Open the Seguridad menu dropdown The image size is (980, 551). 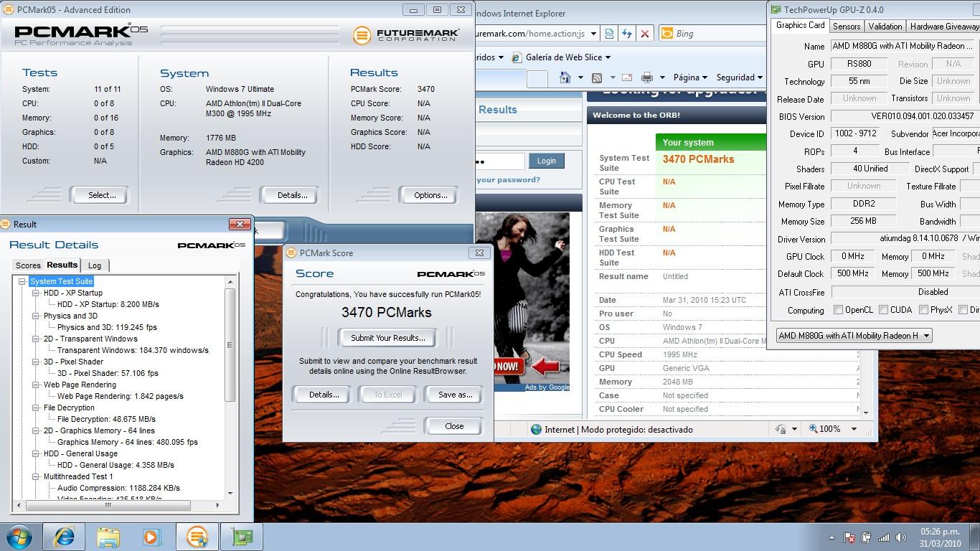click(x=740, y=77)
